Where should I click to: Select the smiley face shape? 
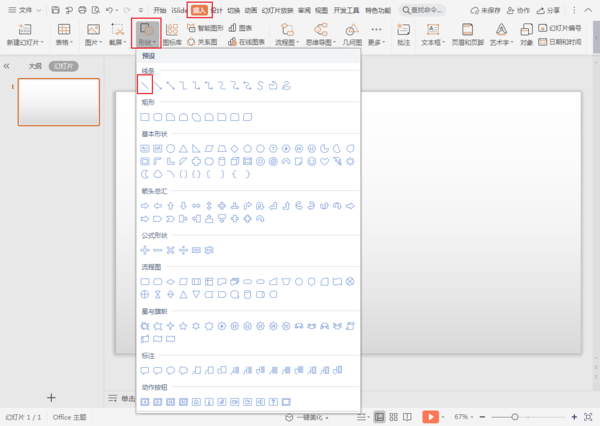(x=311, y=160)
